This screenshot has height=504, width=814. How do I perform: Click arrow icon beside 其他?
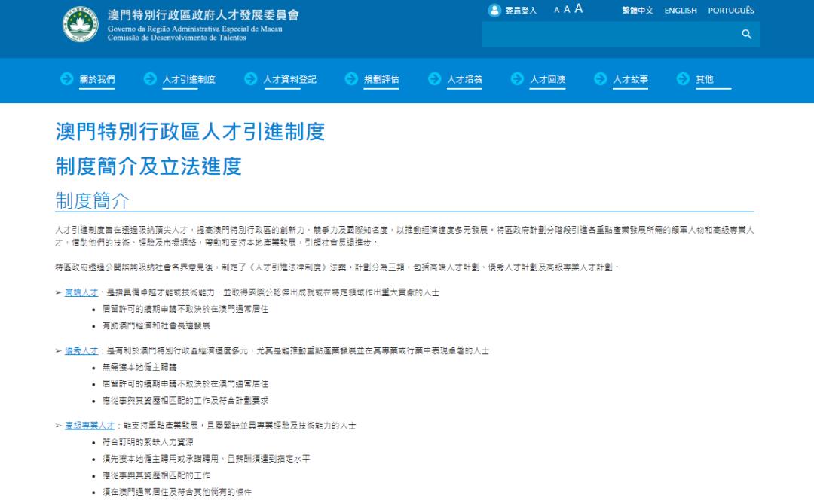click(683, 79)
